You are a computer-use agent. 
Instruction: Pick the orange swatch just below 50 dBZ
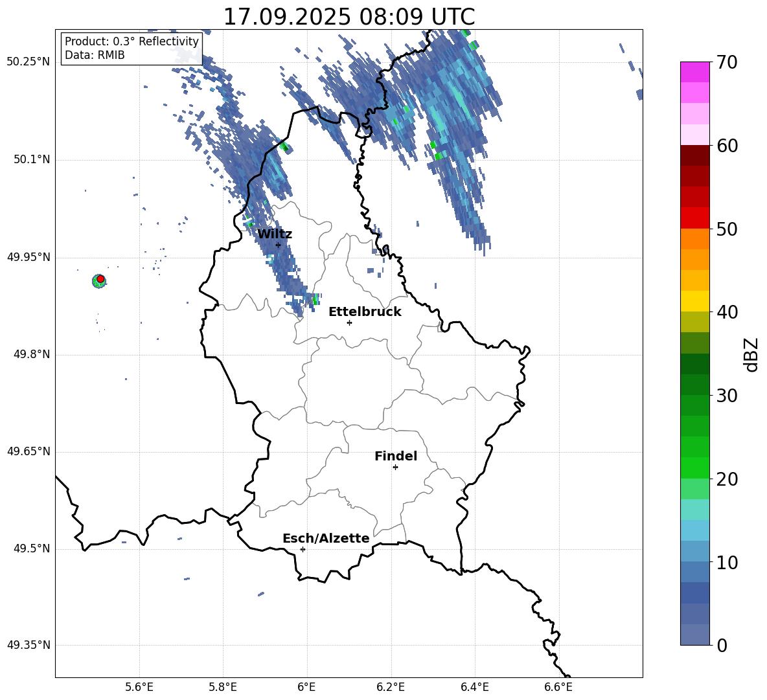tap(694, 238)
